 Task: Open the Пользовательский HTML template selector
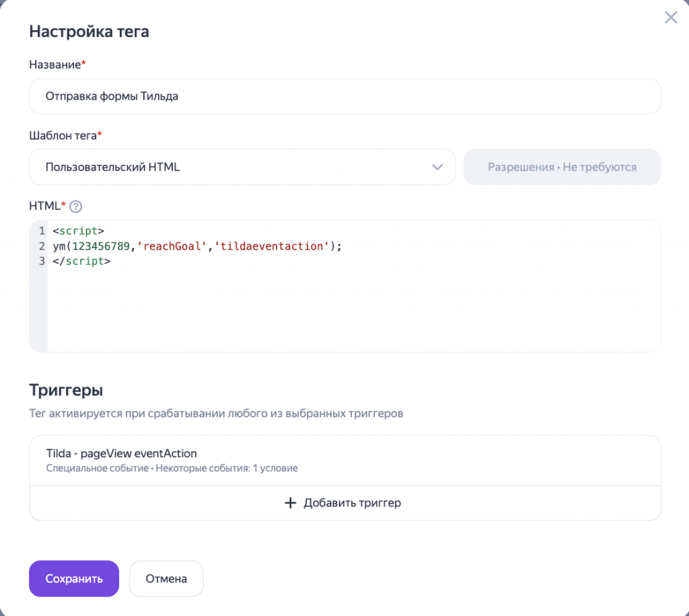(242, 167)
